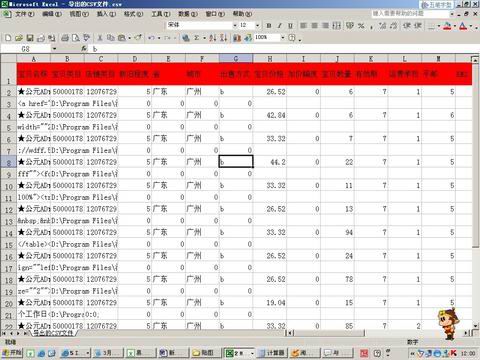This screenshot has width=480, height=360.
Task: Click the AutoSum sigma icon
Action: click(x=197, y=38)
